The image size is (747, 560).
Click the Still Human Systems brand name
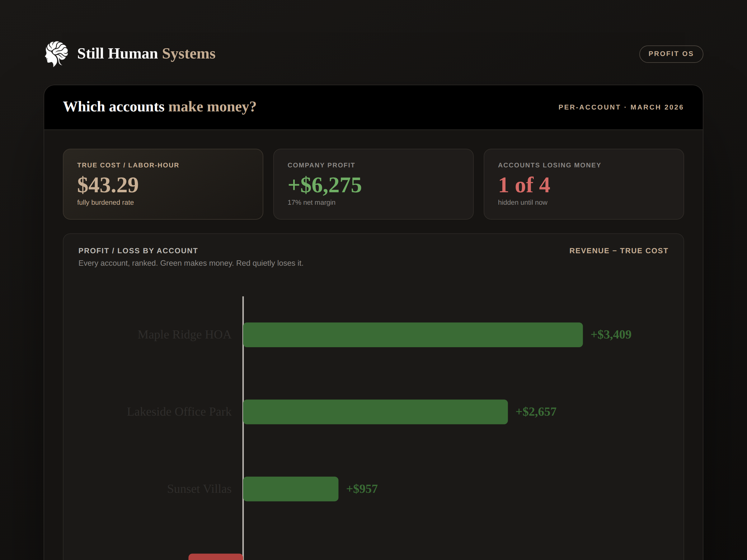pos(146,54)
